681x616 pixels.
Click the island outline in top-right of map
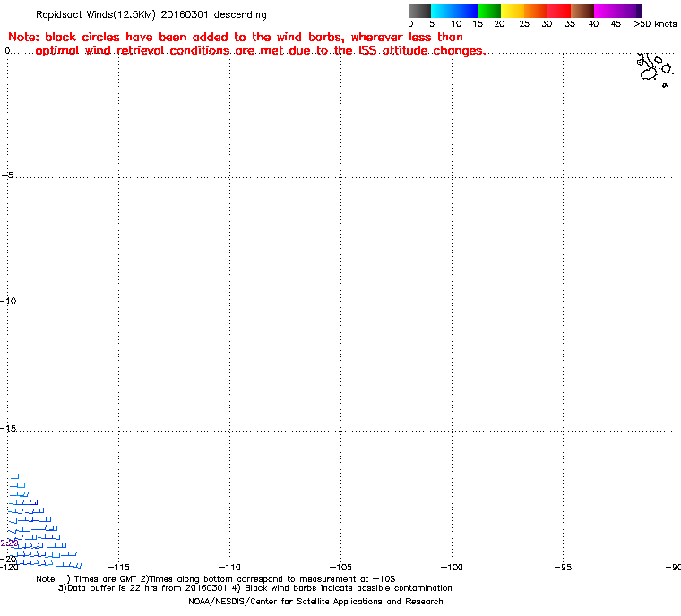(x=655, y=70)
